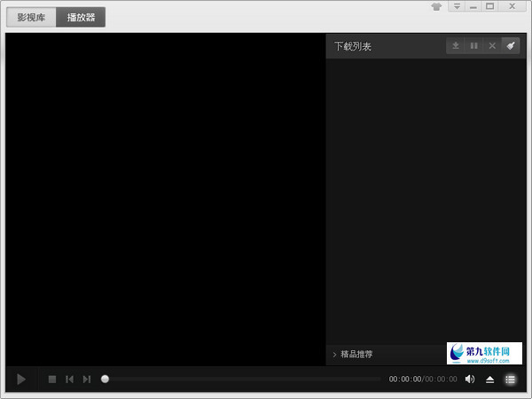Open the skin (t-shirt) icon
Screen dimensions: 532x399
tap(436, 7)
